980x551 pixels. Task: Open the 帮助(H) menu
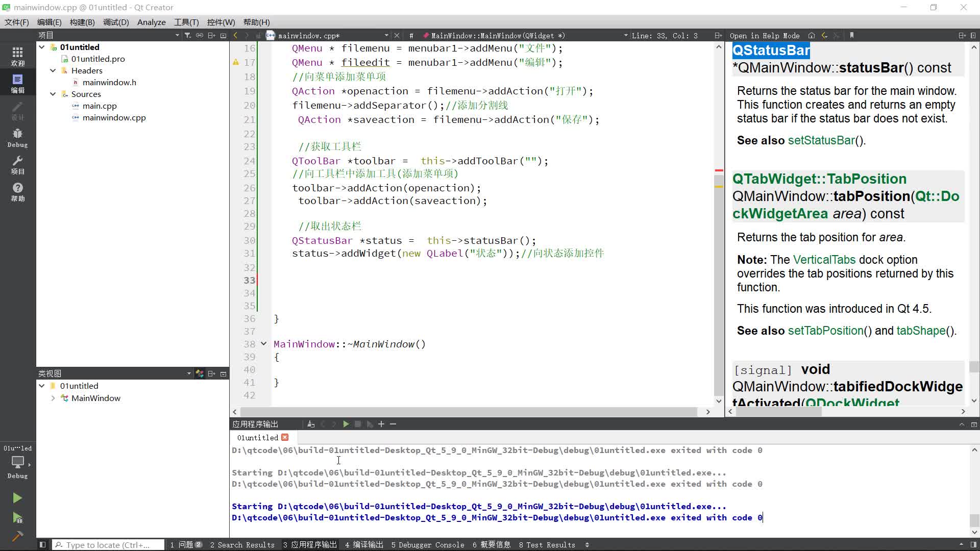point(257,22)
